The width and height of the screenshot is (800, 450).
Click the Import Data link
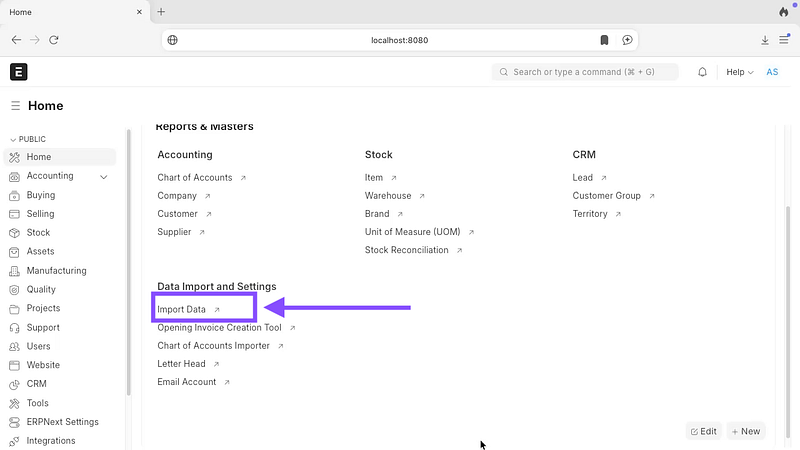click(x=182, y=310)
